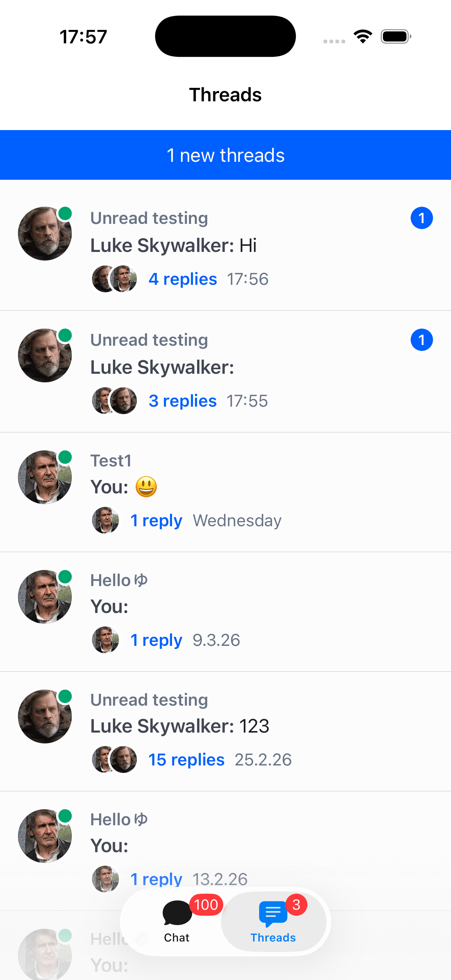Tap the Wi-Fi status icon
This screenshot has width=451, height=980.
point(363,37)
